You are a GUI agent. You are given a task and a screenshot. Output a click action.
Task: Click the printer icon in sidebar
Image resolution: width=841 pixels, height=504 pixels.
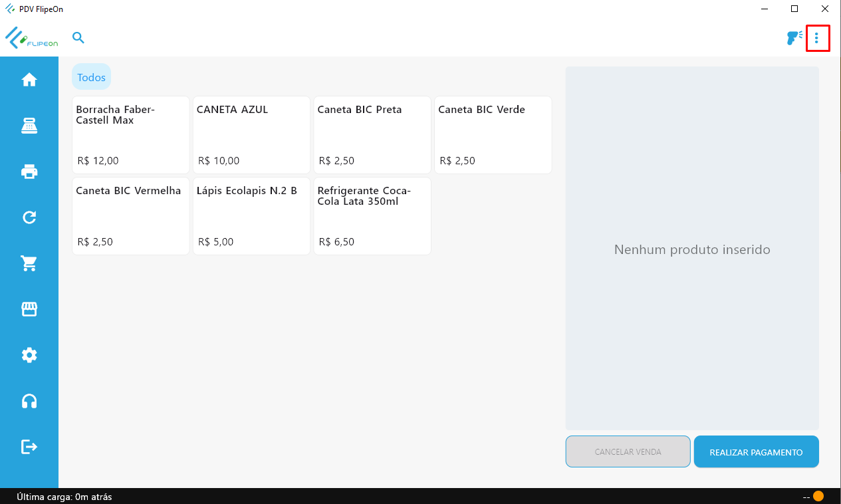[29, 172]
